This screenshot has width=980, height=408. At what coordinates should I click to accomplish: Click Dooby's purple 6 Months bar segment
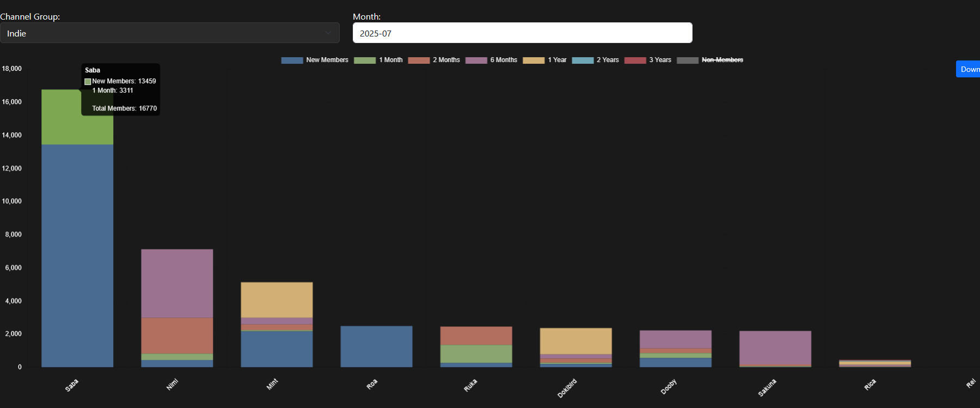pos(675,339)
